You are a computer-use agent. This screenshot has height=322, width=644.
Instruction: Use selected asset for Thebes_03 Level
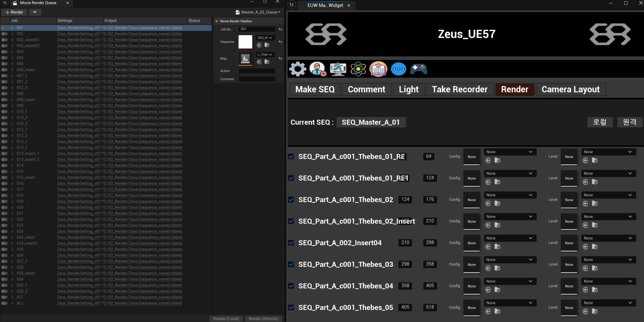click(586, 268)
